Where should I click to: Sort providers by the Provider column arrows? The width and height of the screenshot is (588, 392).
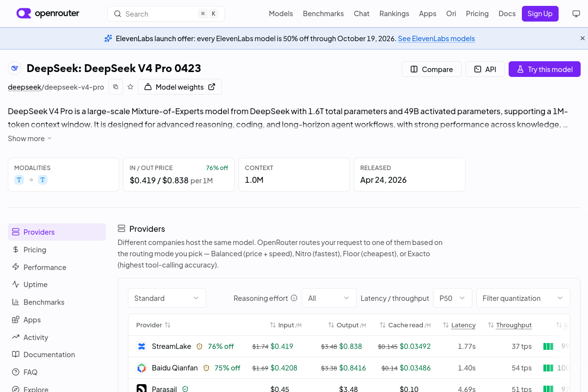(x=168, y=325)
